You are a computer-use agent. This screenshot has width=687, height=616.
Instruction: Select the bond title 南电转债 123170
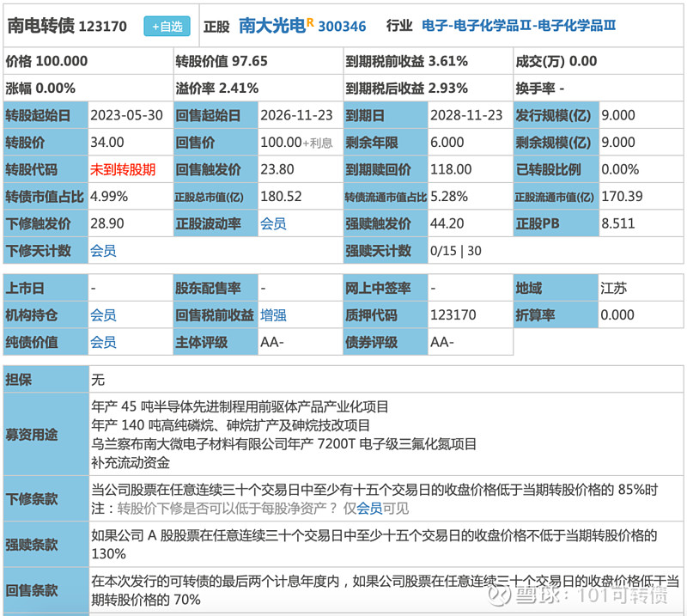pos(67,27)
